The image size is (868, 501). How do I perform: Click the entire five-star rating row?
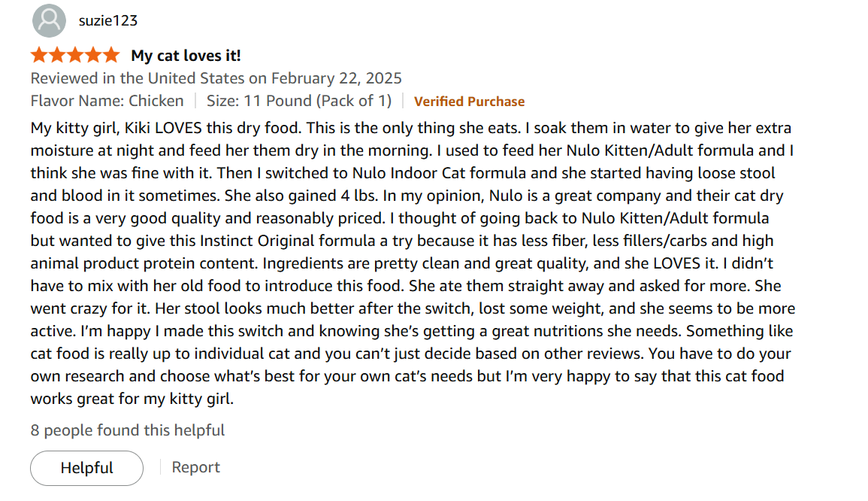coord(74,54)
